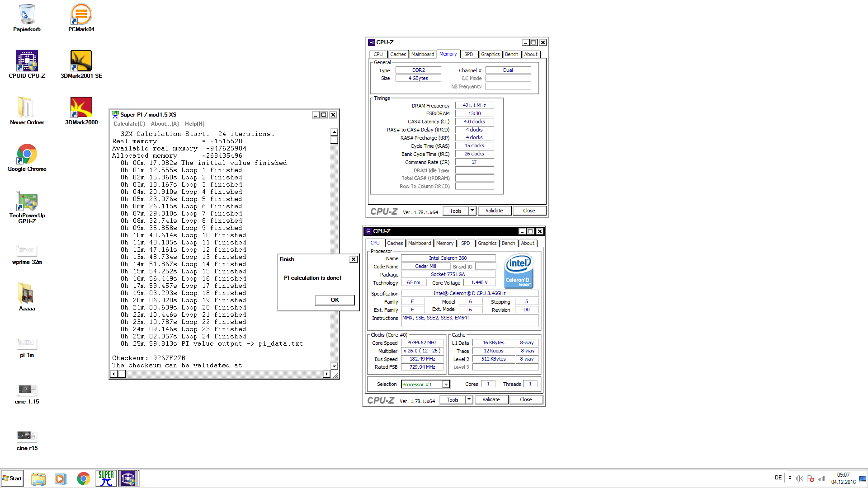The height and width of the screenshot is (488, 868).
Task: Click Close button in upper CPU-Z window
Action: (529, 211)
